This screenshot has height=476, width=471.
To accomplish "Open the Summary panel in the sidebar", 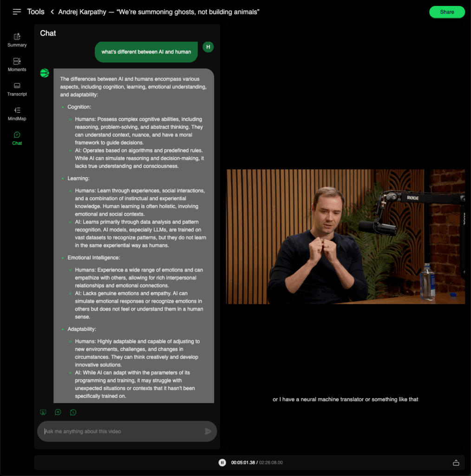I will click(x=17, y=40).
